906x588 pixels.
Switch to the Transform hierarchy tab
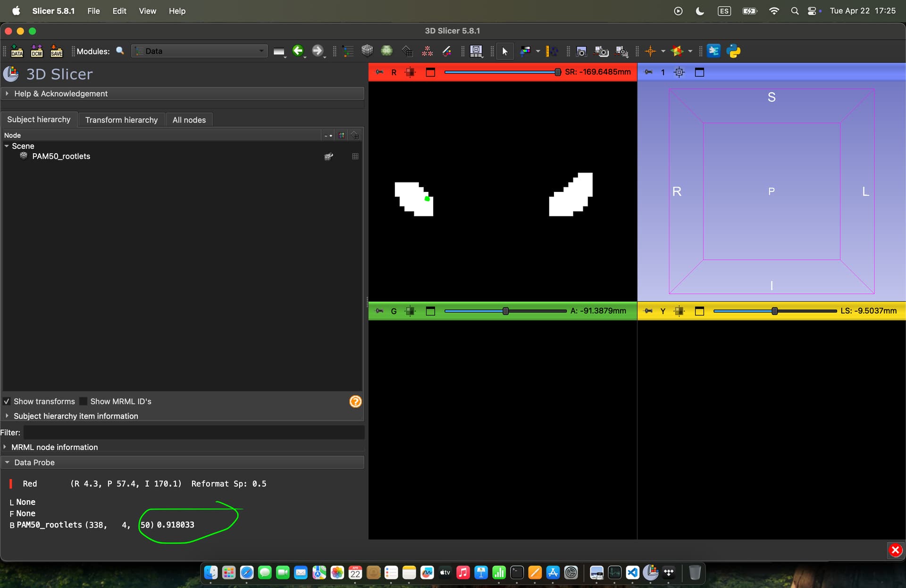coord(121,120)
